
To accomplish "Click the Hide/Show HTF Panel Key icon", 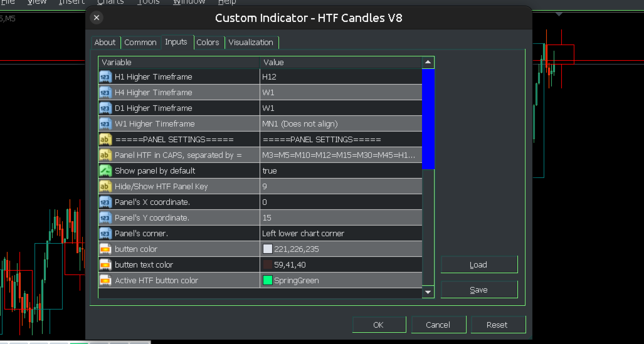I will coord(105,186).
